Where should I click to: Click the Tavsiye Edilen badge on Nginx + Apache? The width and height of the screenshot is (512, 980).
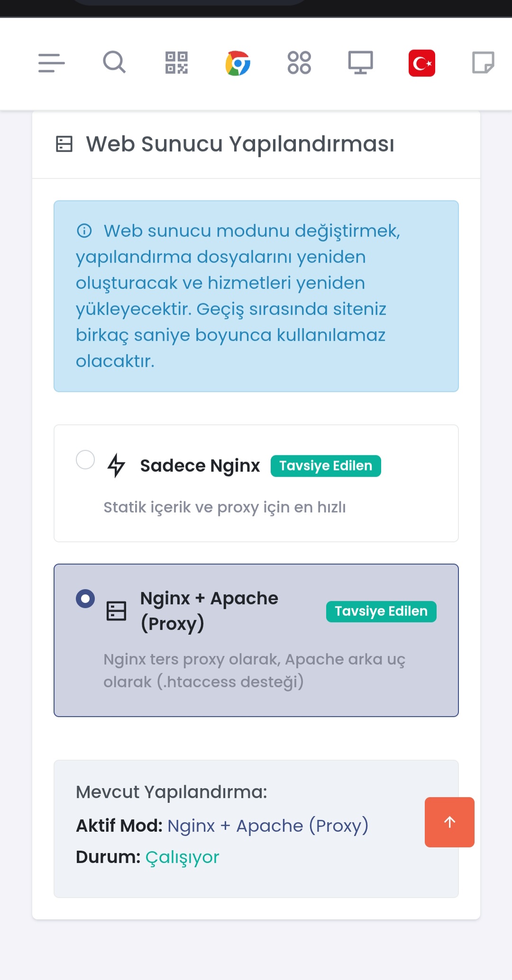(381, 611)
